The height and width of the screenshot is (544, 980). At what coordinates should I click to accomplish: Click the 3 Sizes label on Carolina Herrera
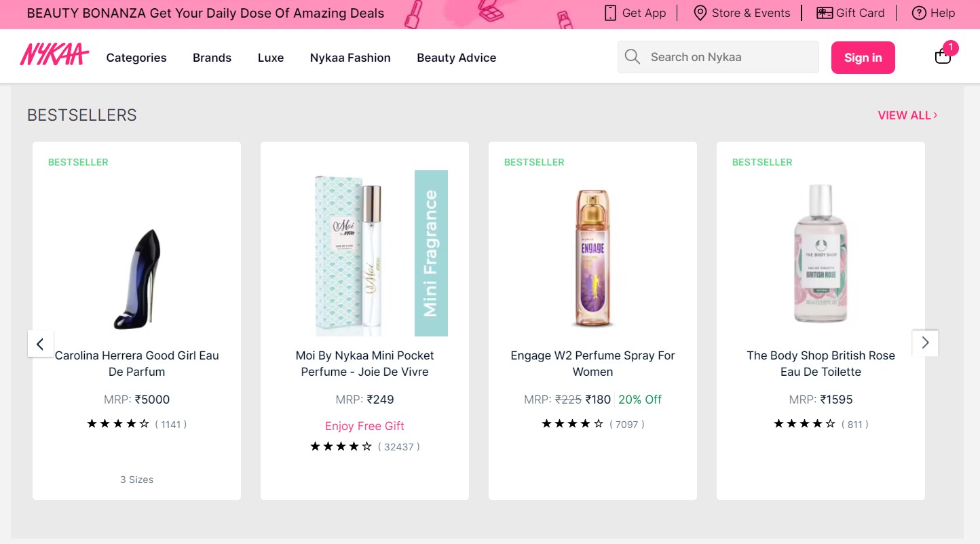(136, 480)
